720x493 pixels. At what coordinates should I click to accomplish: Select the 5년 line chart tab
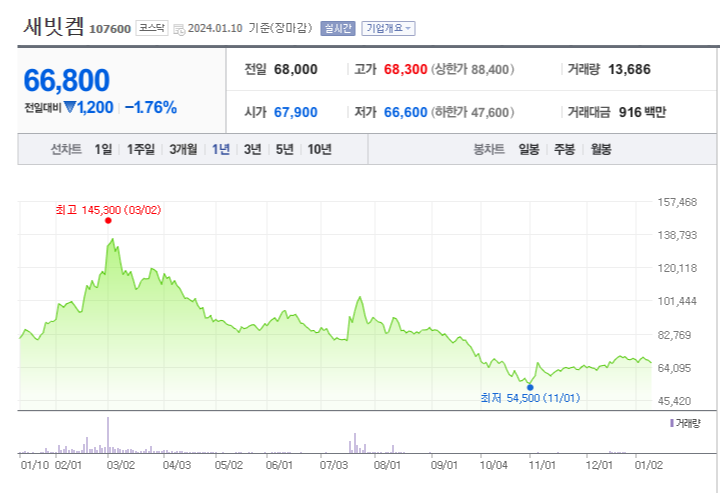pyautogui.click(x=285, y=149)
